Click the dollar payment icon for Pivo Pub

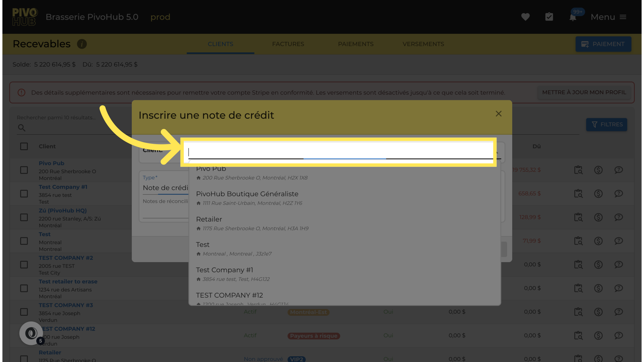tap(598, 170)
